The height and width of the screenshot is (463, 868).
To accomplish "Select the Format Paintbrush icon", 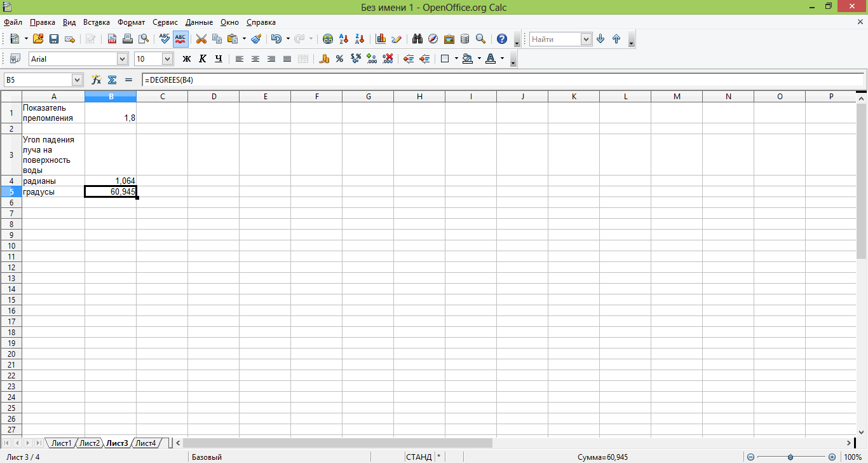I will (x=256, y=39).
